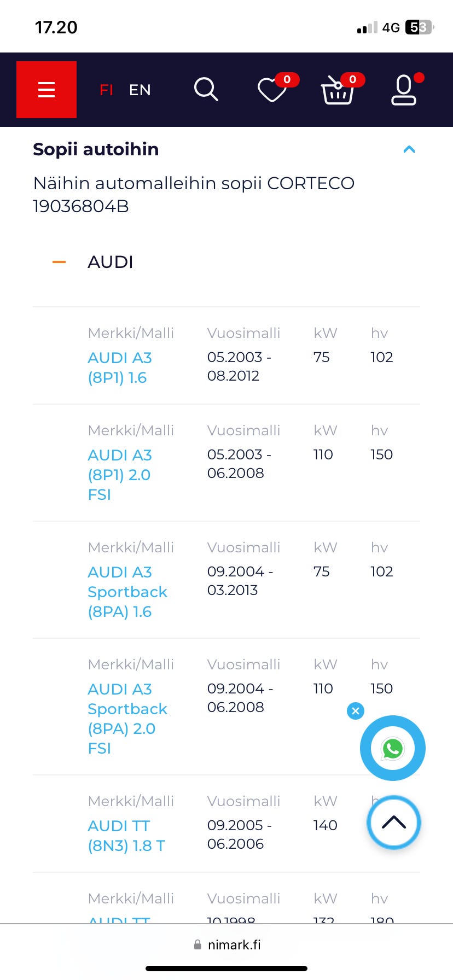
Task: Start WhatsApp chat via floating button
Action: click(392, 748)
